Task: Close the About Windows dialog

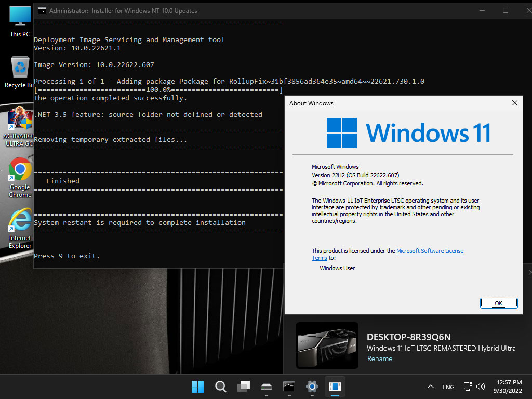Action: click(514, 103)
